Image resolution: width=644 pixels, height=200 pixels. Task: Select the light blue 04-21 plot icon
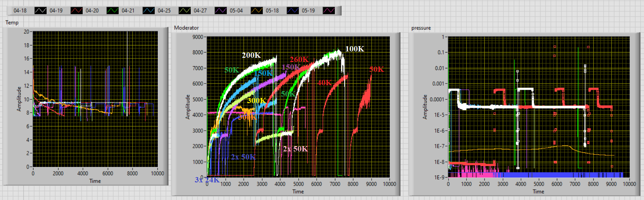coord(148,11)
